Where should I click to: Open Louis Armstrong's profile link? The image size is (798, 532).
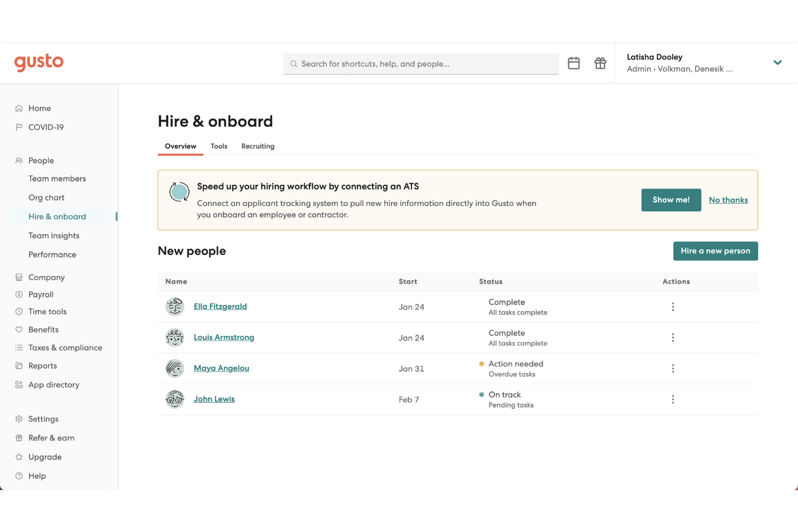point(224,337)
